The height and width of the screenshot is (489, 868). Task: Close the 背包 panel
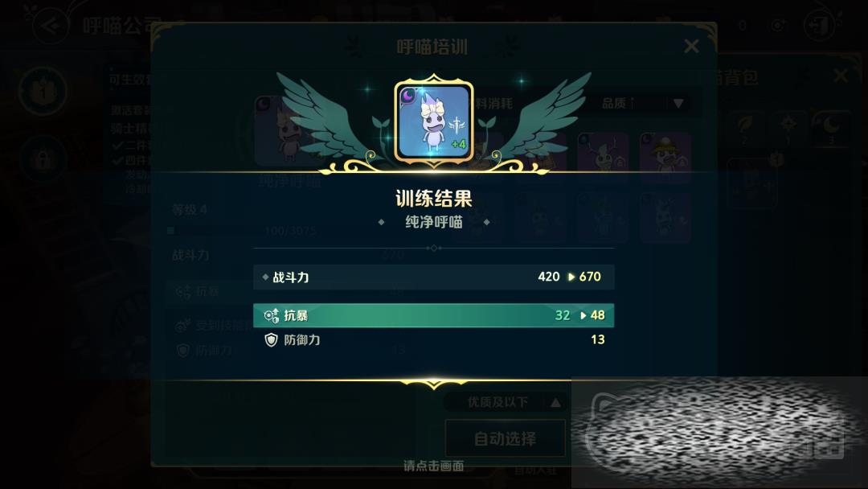click(x=841, y=75)
